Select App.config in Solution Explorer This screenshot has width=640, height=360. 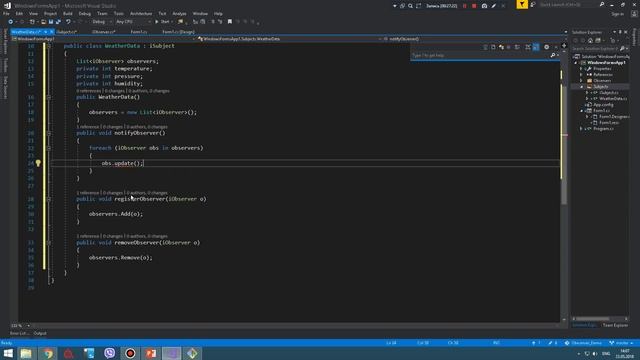point(603,104)
